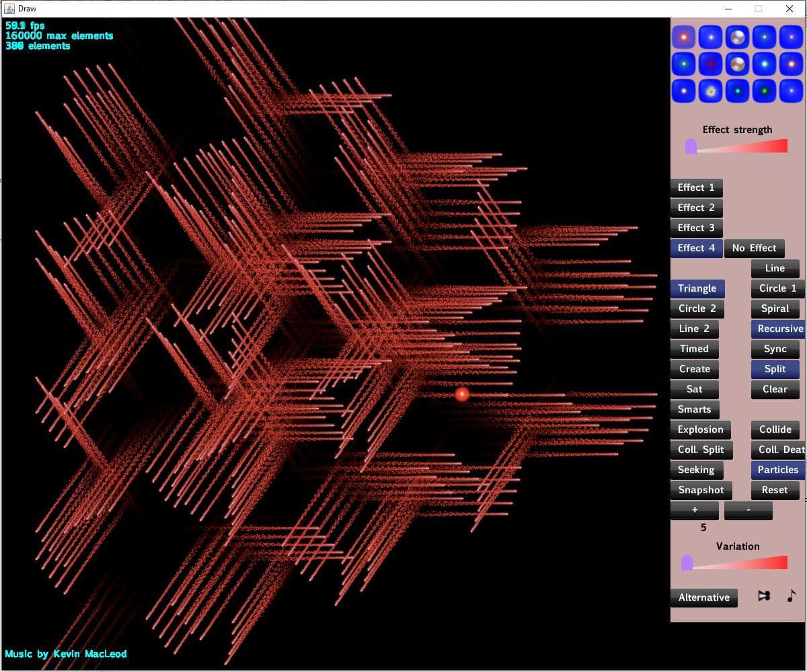Screen dimensions: 807x672
Task: Disable the Particles option
Action: [x=777, y=470]
